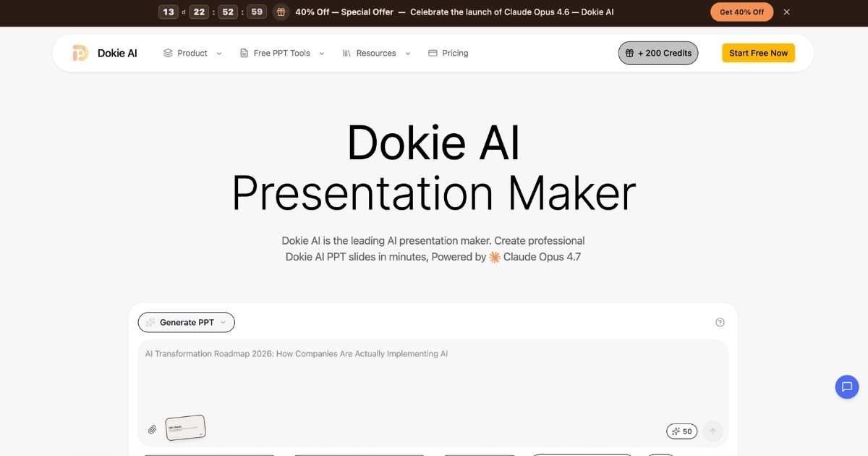Open the Resources menu

[x=376, y=53]
